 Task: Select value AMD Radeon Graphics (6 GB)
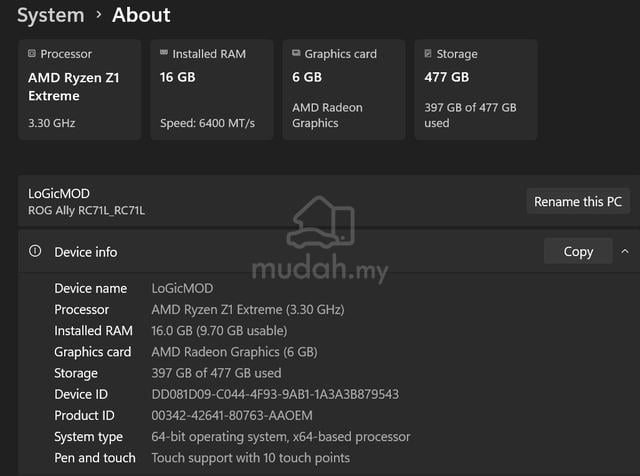click(x=234, y=352)
